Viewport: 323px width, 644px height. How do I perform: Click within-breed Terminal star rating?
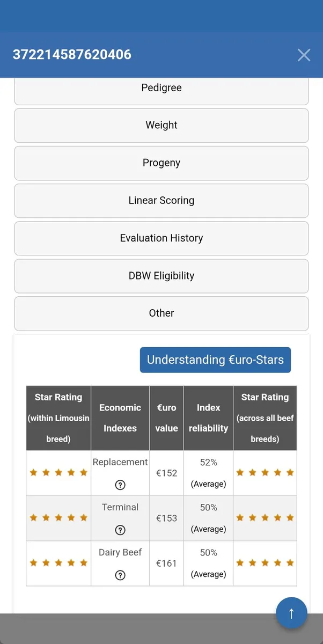[x=58, y=517]
